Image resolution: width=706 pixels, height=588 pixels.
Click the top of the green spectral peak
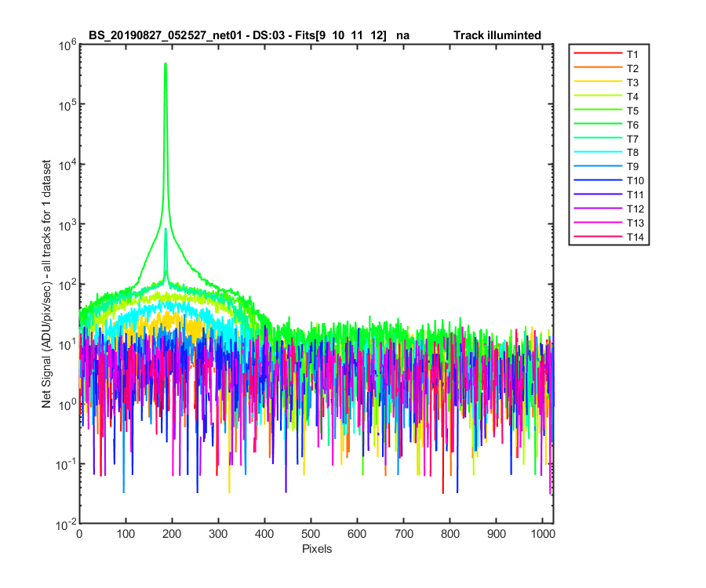click(x=166, y=64)
